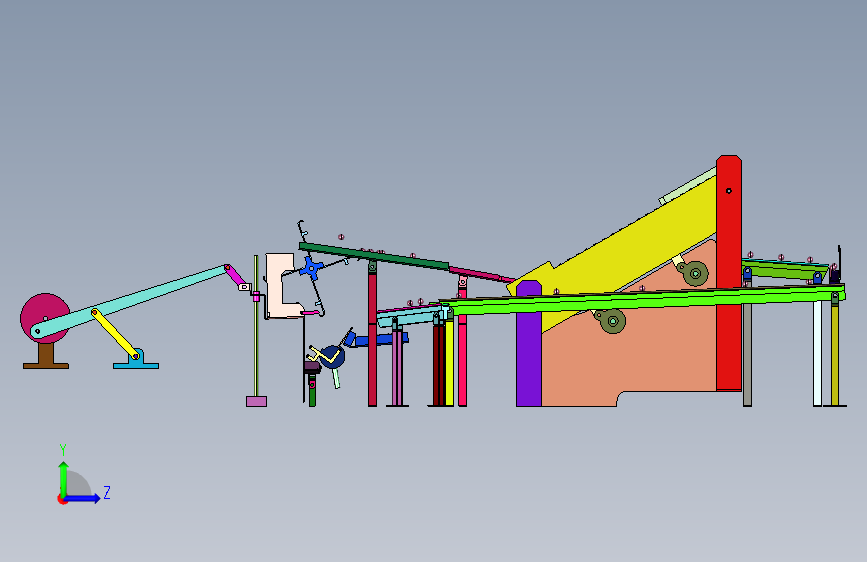
Task: Pick the yellow vertical post near the green beam start
Action: coord(450,363)
